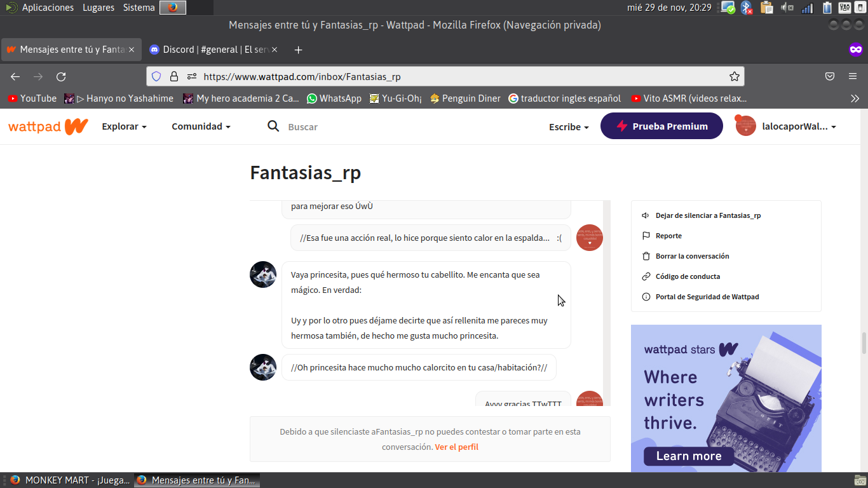The width and height of the screenshot is (868, 488).
Task: Expand the Explorar dropdown
Action: (125, 126)
